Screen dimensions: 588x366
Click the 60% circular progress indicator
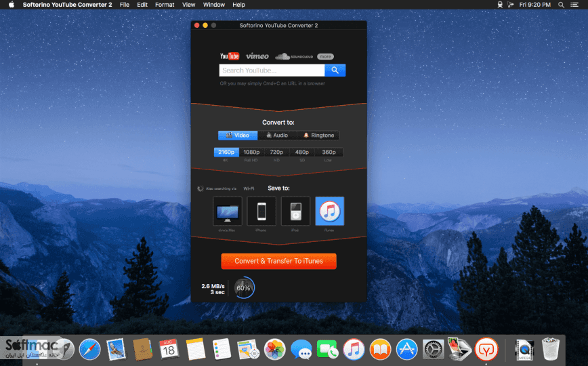(x=244, y=288)
